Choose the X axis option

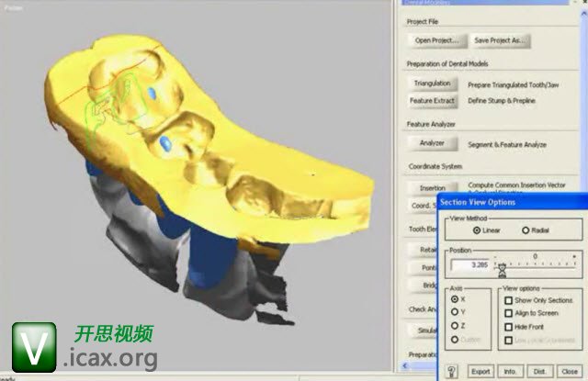tap(458, 299)
